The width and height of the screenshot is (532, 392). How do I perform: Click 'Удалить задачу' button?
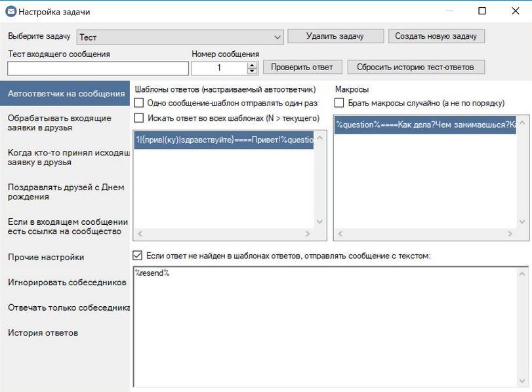(x=335, y=36)
